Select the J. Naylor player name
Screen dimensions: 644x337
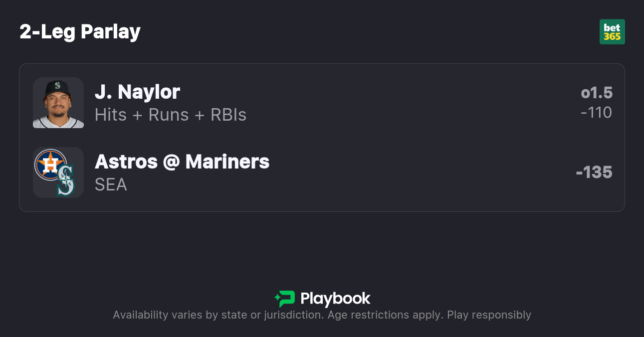click(x=137, y=92)
